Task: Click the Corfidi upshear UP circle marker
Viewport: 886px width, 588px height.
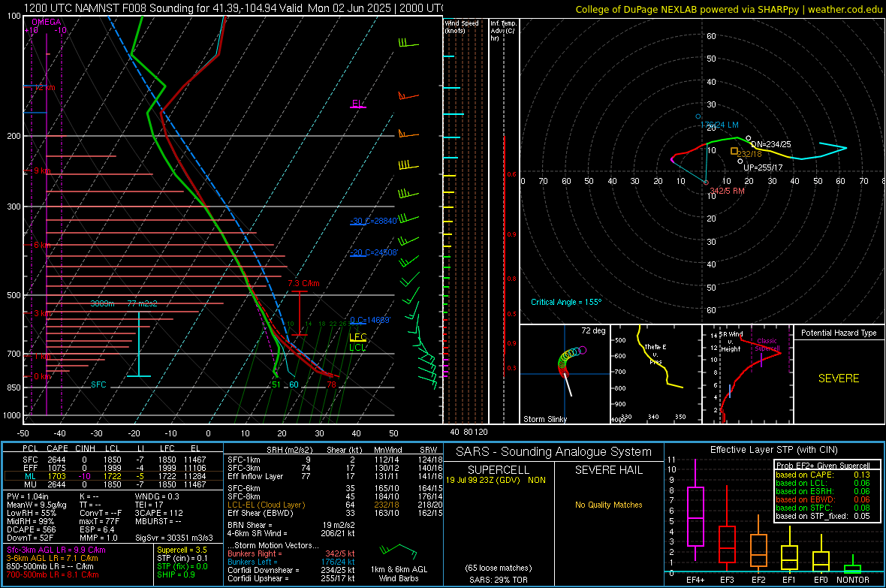Action: (x=740, y=161)
